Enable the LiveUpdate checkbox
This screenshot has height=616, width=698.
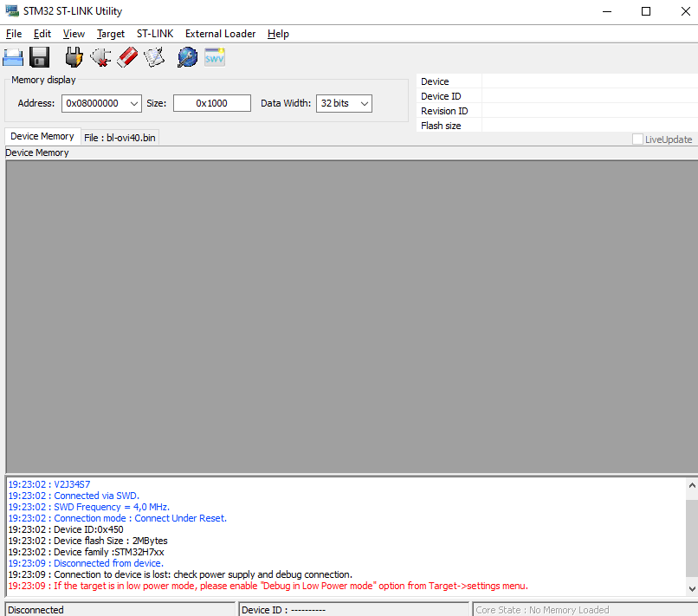click(x=637, y=139)
